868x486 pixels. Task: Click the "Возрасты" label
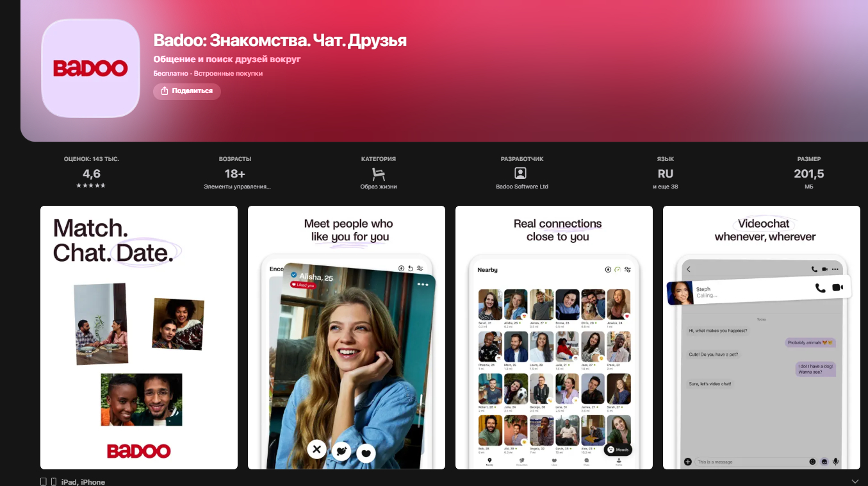pyautogui.click(x=235, y=159)
